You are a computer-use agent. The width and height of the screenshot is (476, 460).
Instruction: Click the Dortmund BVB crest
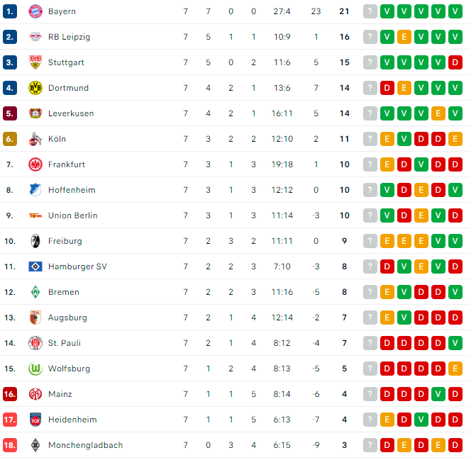(x=35, y=88)
